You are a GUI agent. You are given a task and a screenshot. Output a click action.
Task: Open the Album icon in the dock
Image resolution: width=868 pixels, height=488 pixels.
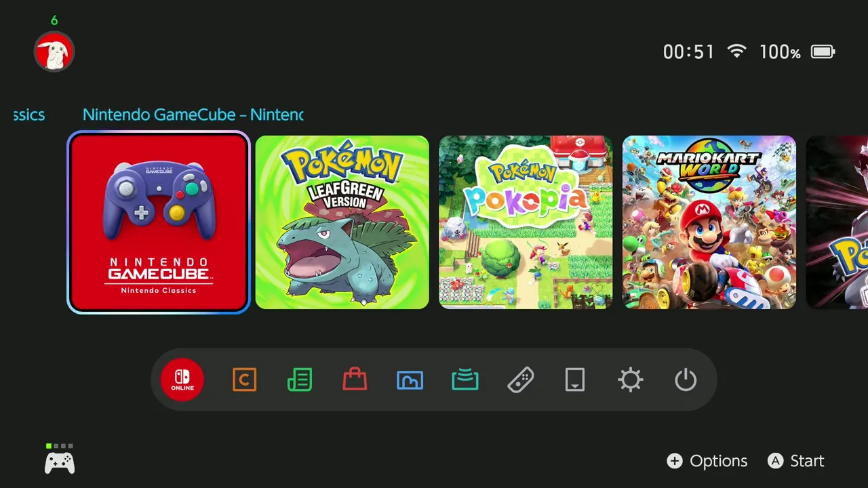(410, 380)
